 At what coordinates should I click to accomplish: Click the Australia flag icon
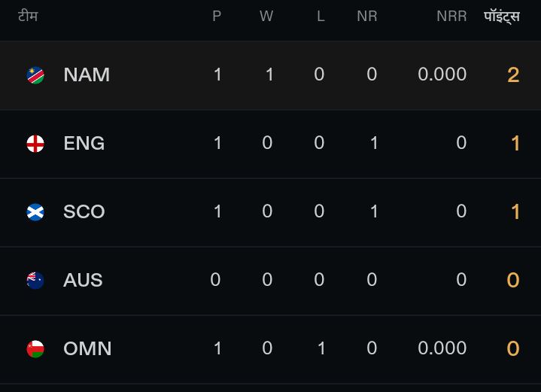[x=35, y=280]
